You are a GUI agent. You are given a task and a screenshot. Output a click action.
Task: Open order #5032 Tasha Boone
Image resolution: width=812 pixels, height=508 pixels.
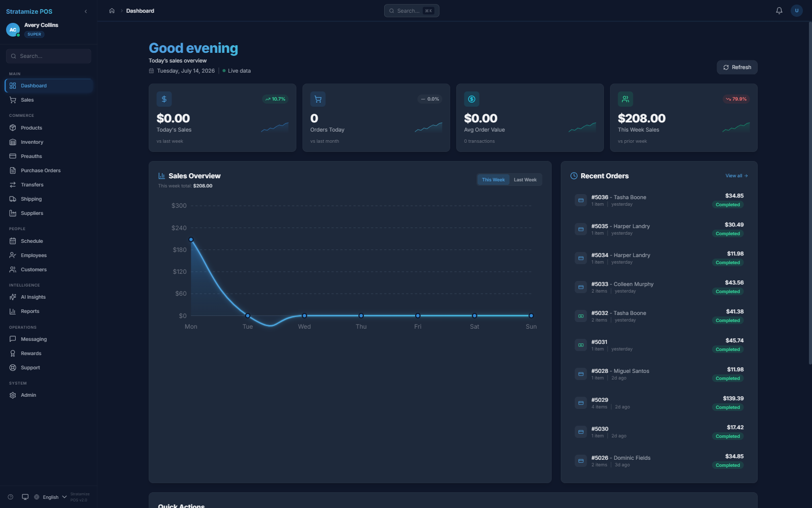tap(659, 316)
